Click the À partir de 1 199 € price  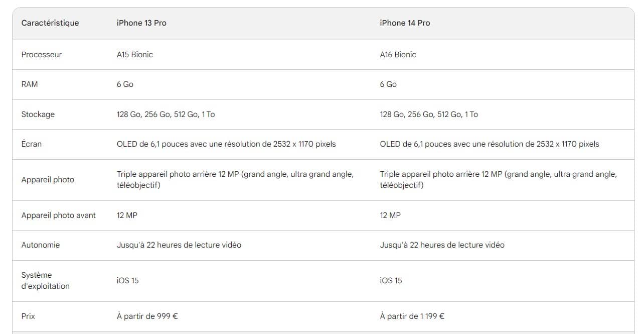pyautogui.click(x=412, y=316)
